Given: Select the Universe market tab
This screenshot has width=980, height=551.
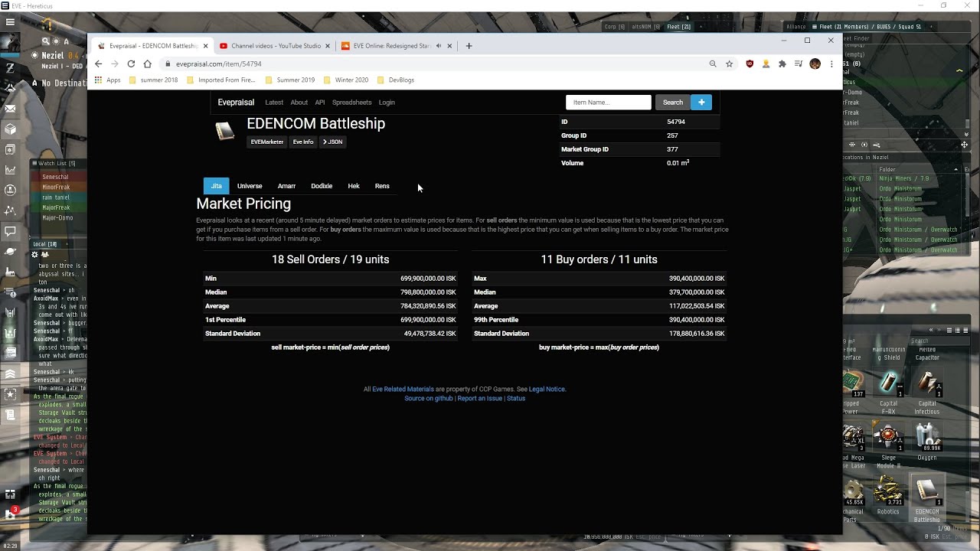Looking at the screenshot, I should coord(250,186).
